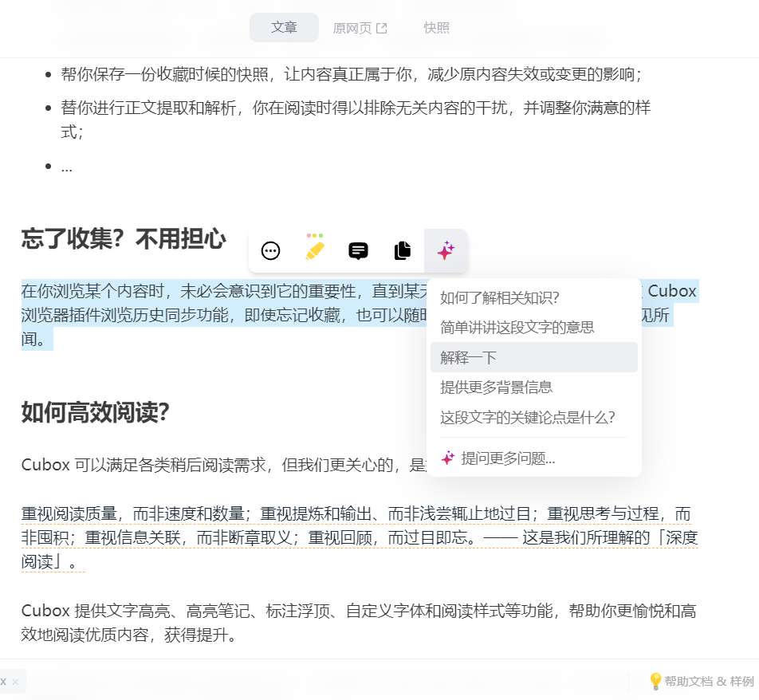Close the tag with x at bottom left

15,682
